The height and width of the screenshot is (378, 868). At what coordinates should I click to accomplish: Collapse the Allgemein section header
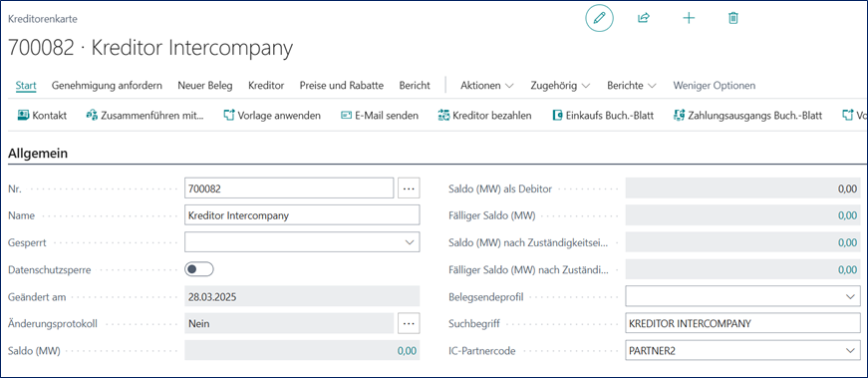(x=38, y=154)
